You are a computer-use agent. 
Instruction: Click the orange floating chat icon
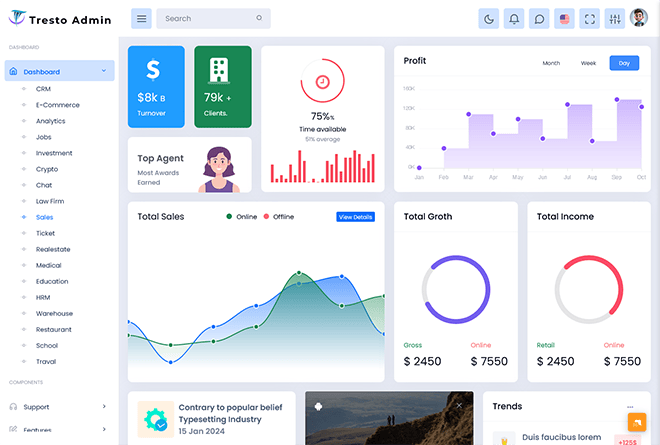pos(637,422)
